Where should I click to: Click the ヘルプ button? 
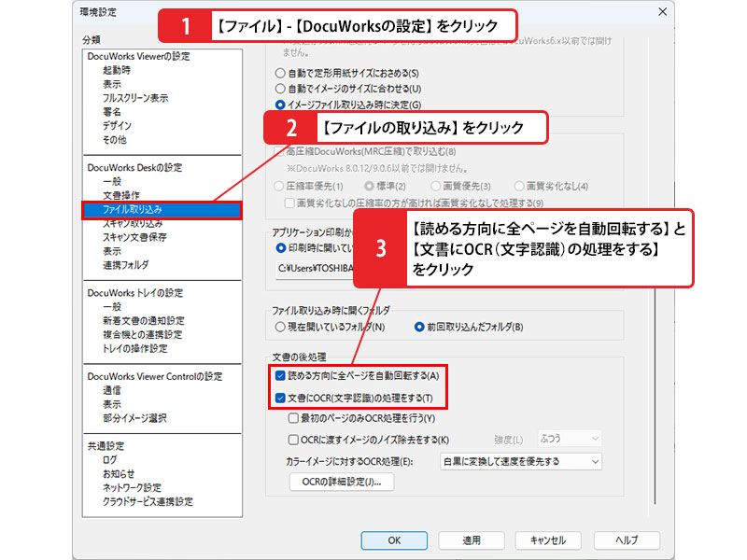[x=627, y=540]
